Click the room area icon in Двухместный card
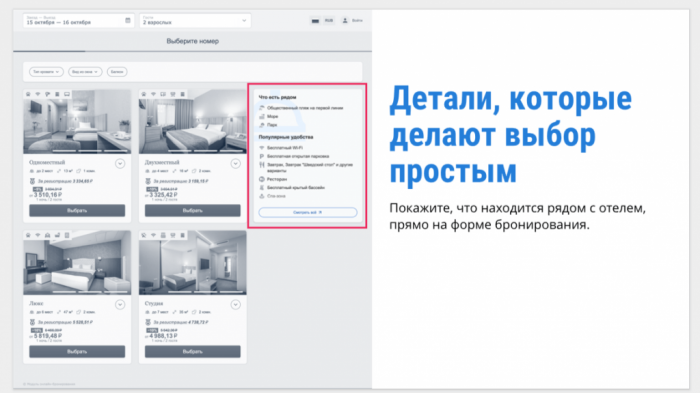This screenshot has width=700, height=393. point(175,171)
